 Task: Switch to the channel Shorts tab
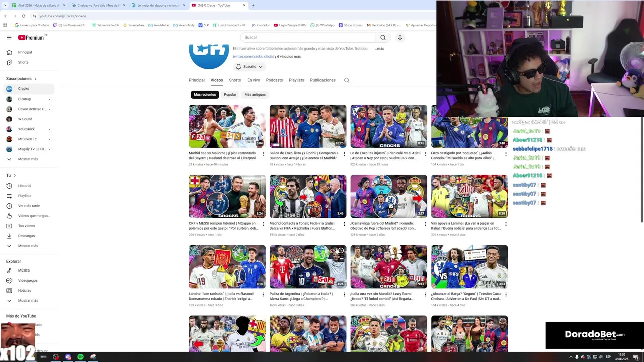235,80
